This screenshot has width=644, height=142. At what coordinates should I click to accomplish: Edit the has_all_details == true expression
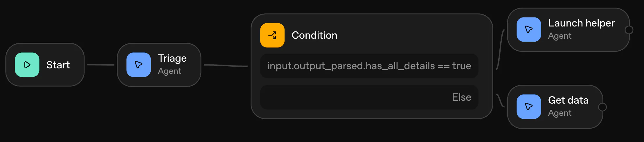(x=369, y=66)
